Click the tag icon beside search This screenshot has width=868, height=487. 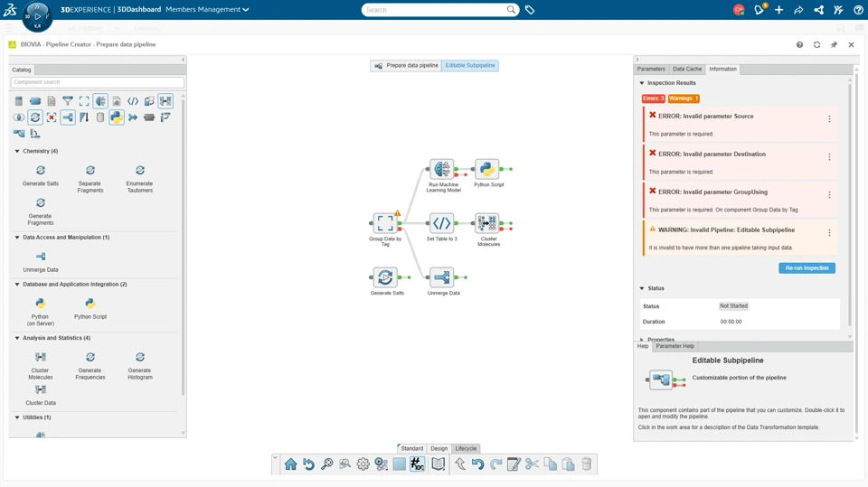530,10
